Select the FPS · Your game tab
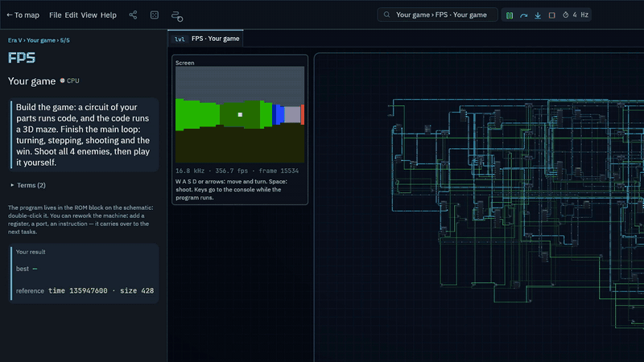Image resolution: width=644 pixels, height=362 pixels. (x=206, y=39)
